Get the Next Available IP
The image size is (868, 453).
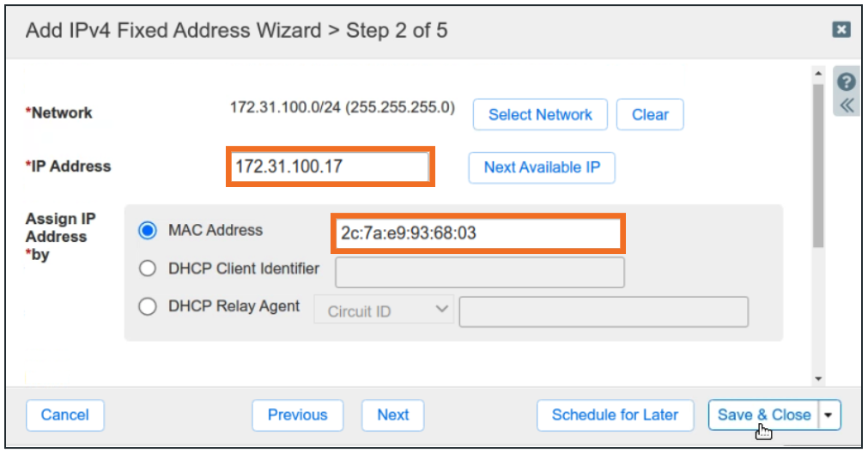pos(542,167)
